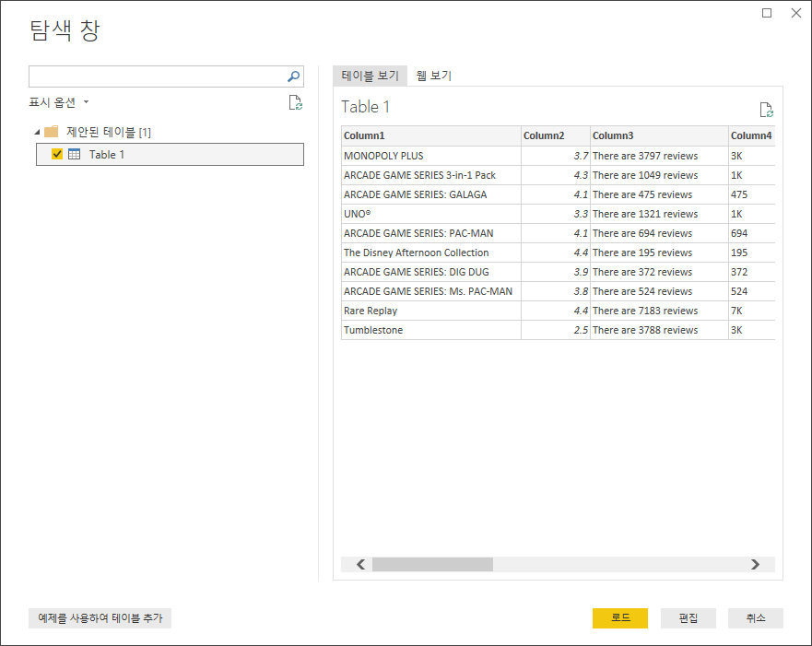This screenshot has width=812, height=646.
Task: Click the scroll-right arrow of preview
Action: click(x=755, y=564)
